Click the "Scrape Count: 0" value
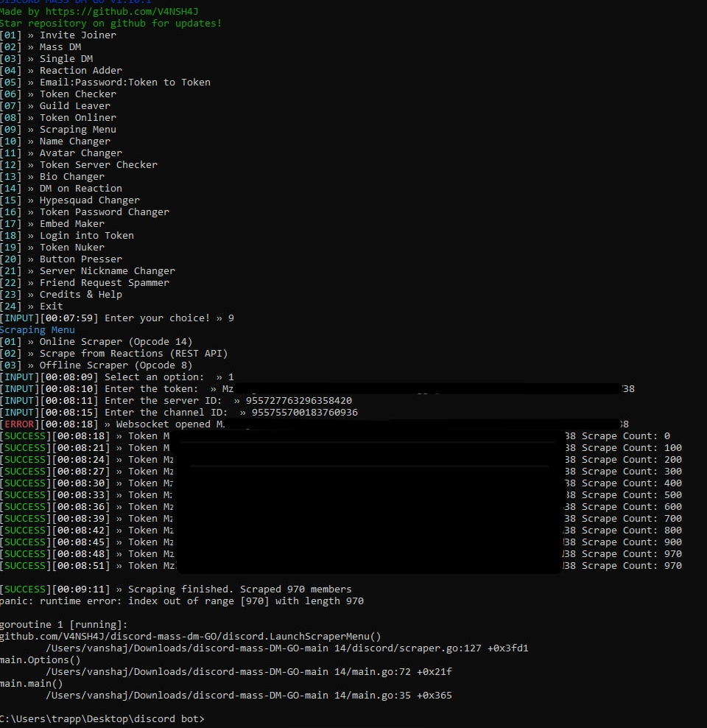The height and width of the screenshot is (728, 707). click(x=626, y=436)
